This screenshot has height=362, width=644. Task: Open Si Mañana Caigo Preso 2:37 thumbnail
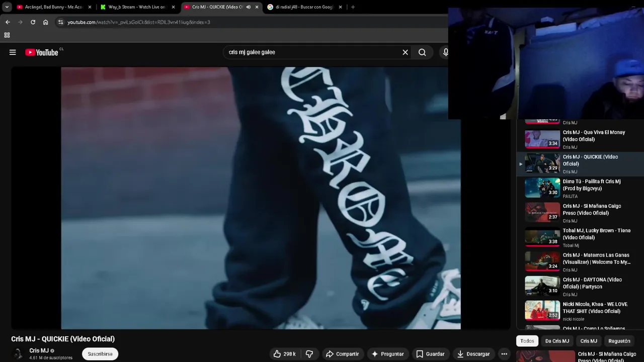coord(542,212)
